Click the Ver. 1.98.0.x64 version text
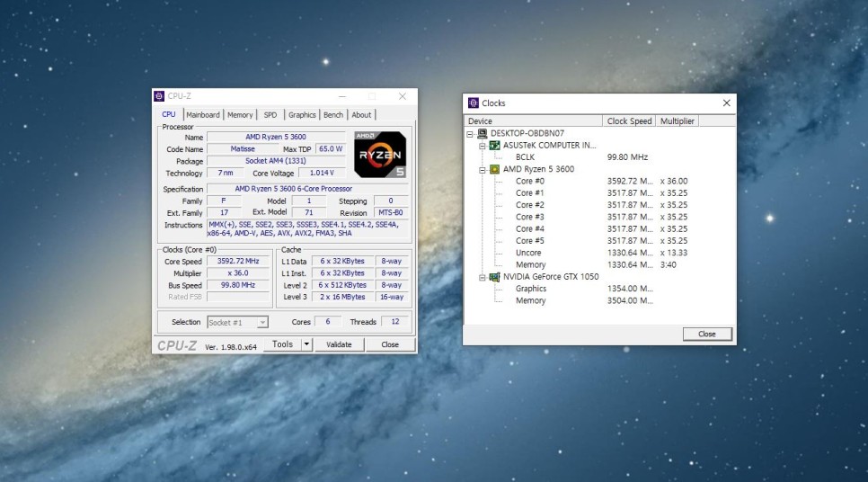 pos(231,347)
